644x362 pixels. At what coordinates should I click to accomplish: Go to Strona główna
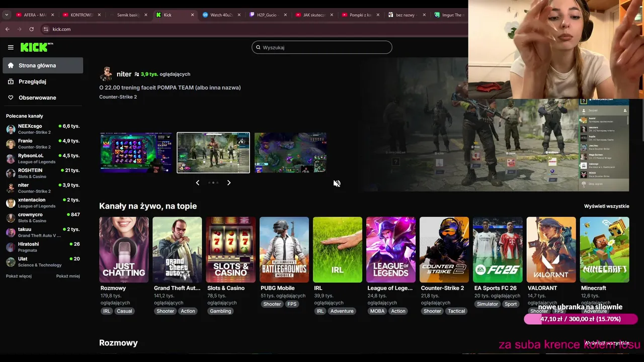(x=43, y=65)
